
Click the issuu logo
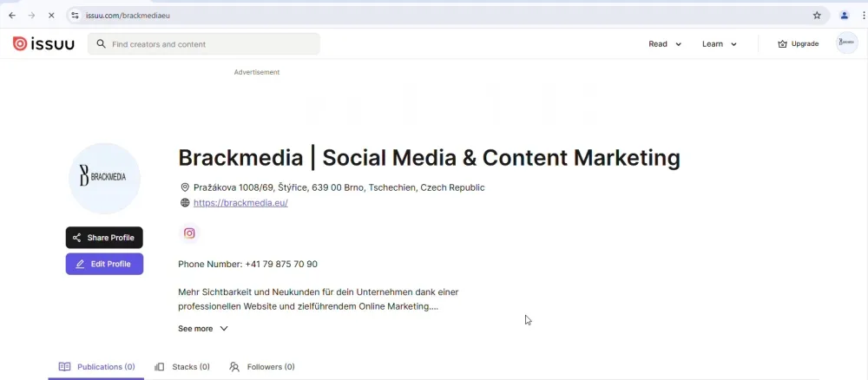[43, 43]
